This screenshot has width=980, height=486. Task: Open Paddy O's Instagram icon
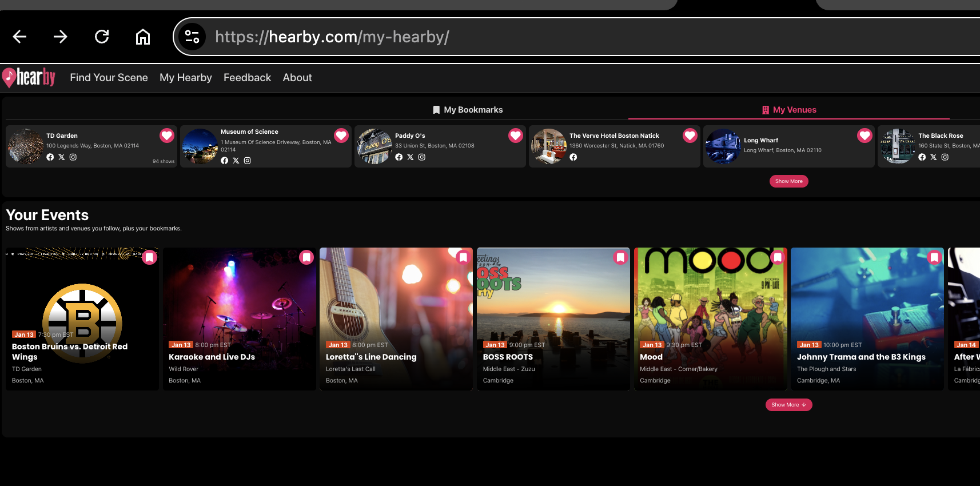click(422, 157)
